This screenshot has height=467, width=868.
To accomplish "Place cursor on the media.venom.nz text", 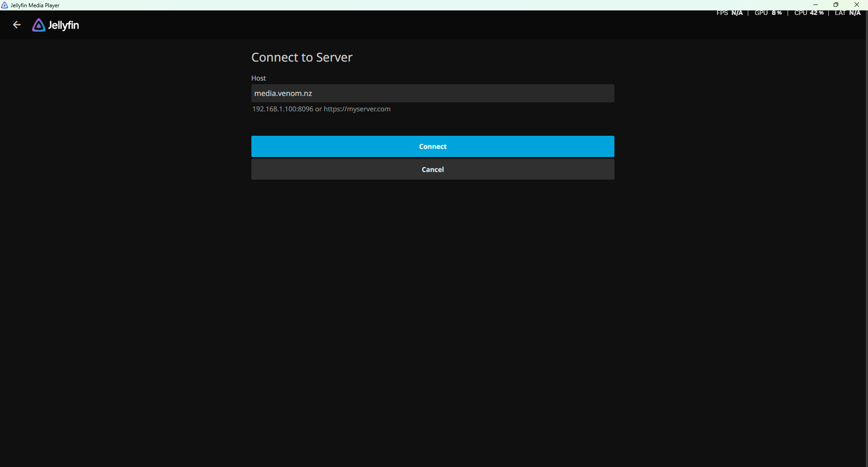I will coord(283,93).
